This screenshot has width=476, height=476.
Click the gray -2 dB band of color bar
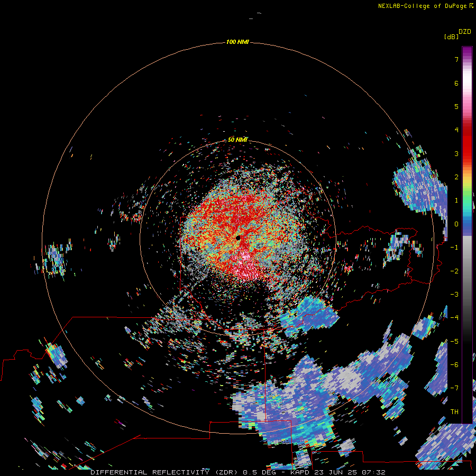(x=467, y=271)
